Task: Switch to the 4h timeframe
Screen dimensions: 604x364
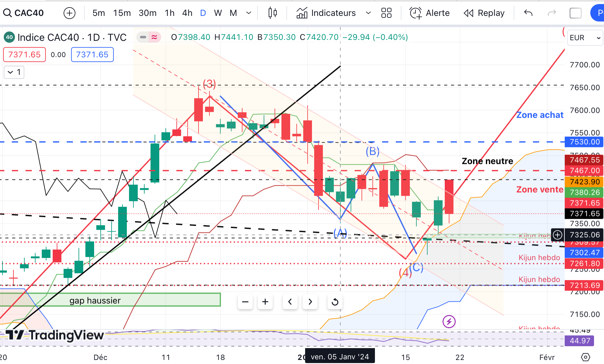Action: 187,13
